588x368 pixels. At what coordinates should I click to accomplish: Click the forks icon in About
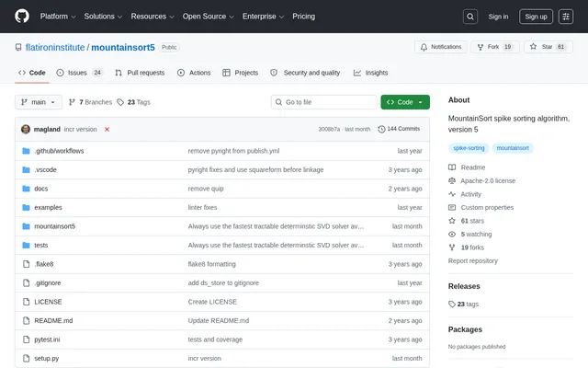click(x=452, y=247)
